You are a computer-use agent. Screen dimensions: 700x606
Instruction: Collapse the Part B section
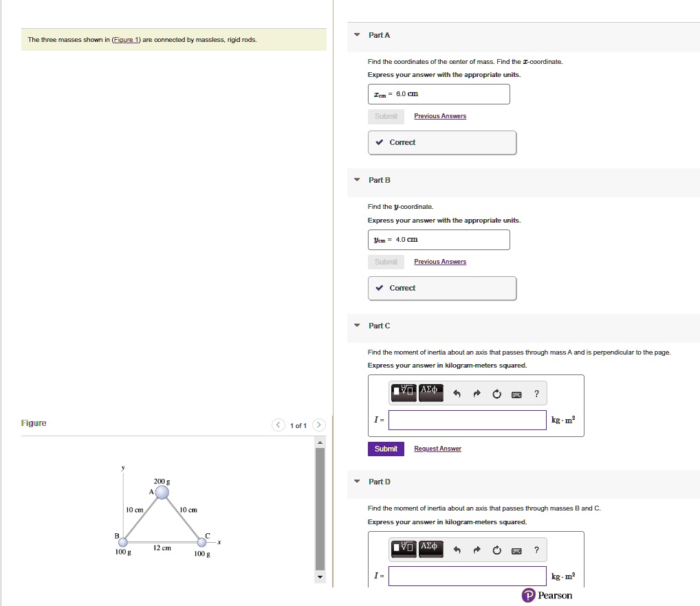point(356,180)
